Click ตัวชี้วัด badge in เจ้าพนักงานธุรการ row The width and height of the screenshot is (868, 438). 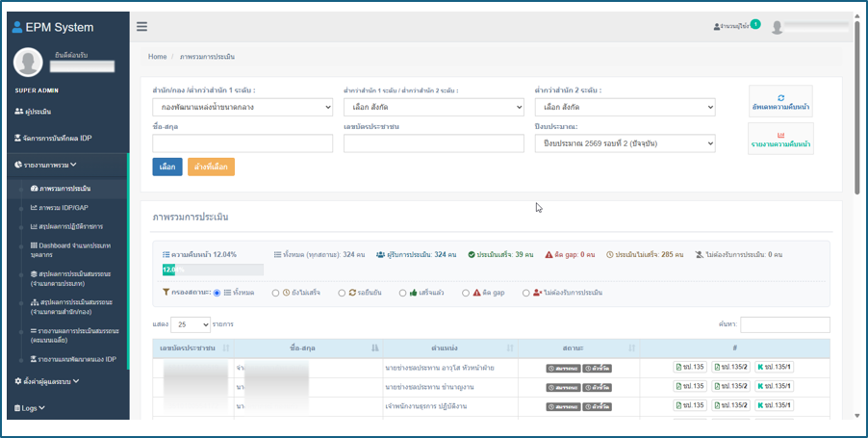pyautogui.click(x=597, y=407)
